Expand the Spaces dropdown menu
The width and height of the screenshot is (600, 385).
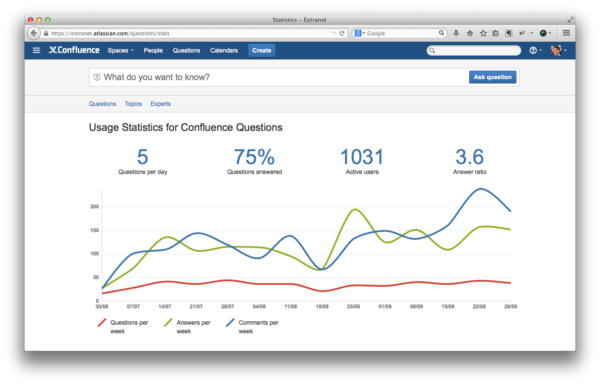[x=121, y=51]
